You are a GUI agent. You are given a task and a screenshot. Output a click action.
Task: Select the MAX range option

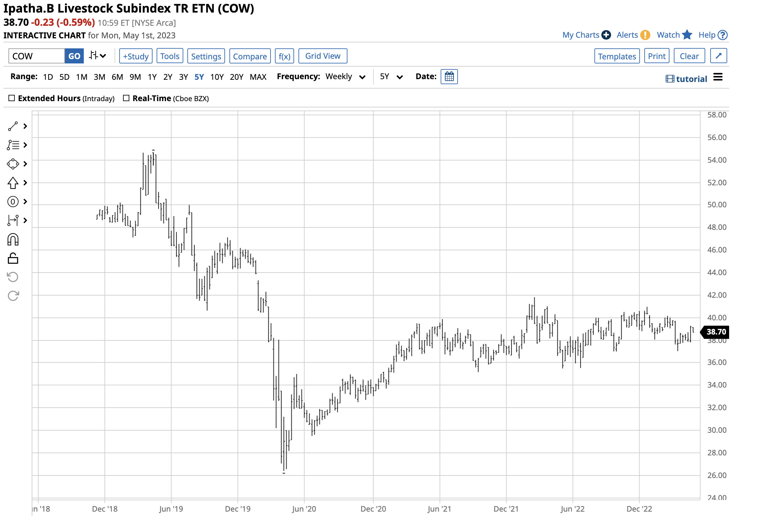[x=258, y=77]
